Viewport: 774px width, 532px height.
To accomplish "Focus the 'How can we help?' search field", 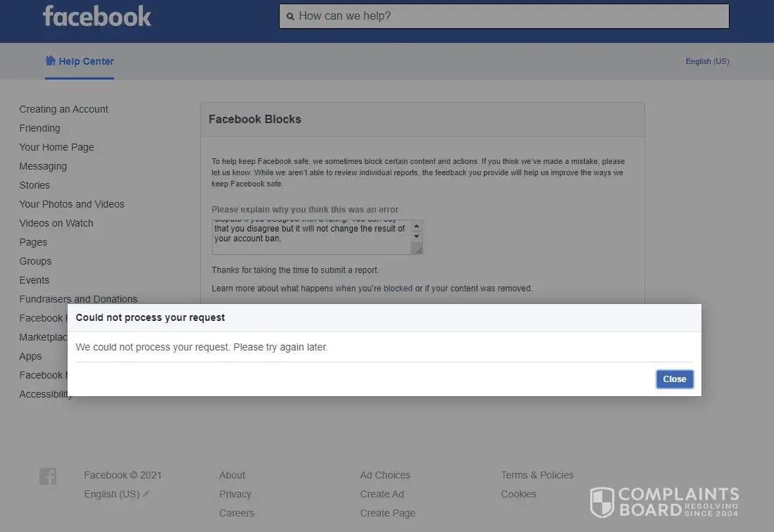I will [504, 16].
